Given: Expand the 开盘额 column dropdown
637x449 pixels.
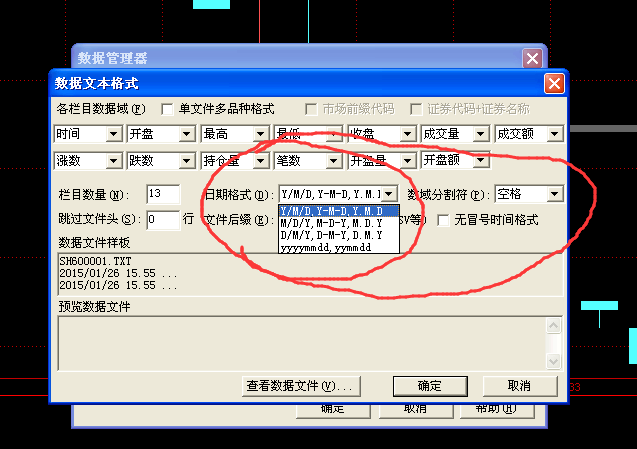Looking at the screenshot, I should [480, 161].
